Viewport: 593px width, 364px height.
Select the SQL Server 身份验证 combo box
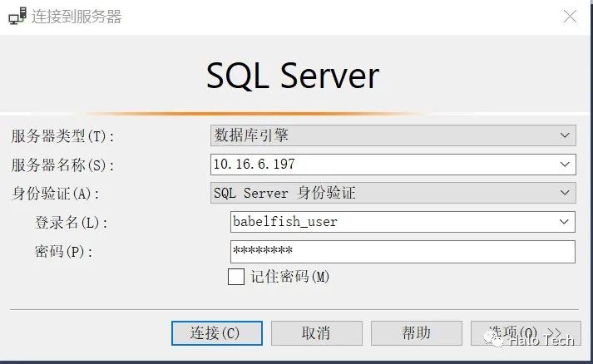tap(393, 193)
